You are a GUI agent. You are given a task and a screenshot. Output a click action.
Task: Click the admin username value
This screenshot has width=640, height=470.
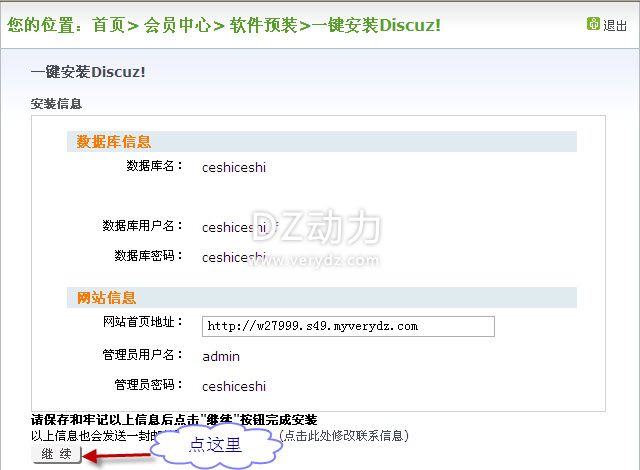pyautogui.click(x=221, y=356)
